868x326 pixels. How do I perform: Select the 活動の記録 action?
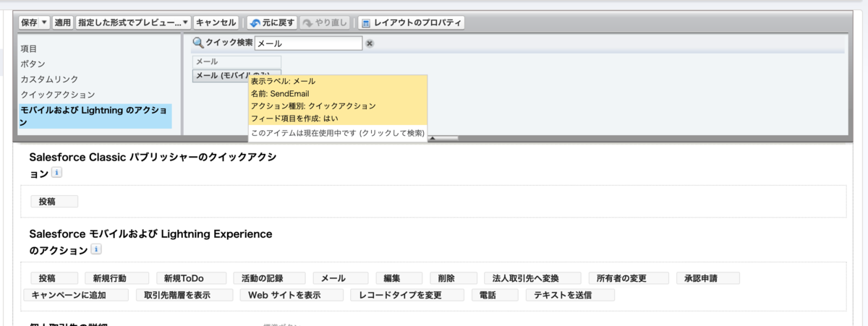[269, 278]
